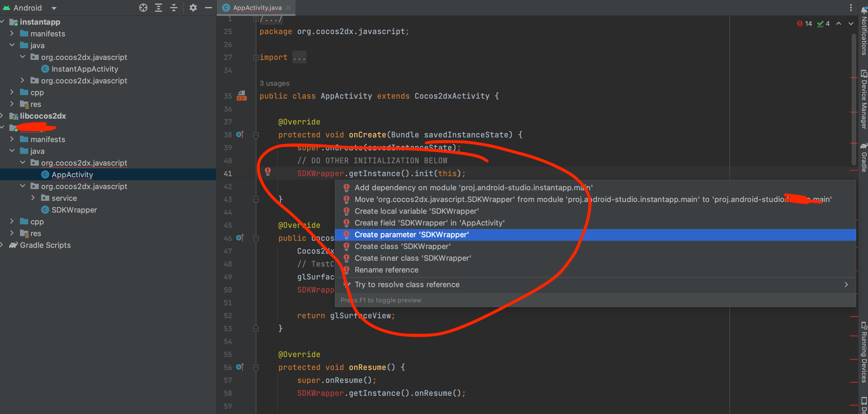This screenshot has width=868, height=414.
Task: Open editor tabs three-dot options menu
Action: [850, 7]
